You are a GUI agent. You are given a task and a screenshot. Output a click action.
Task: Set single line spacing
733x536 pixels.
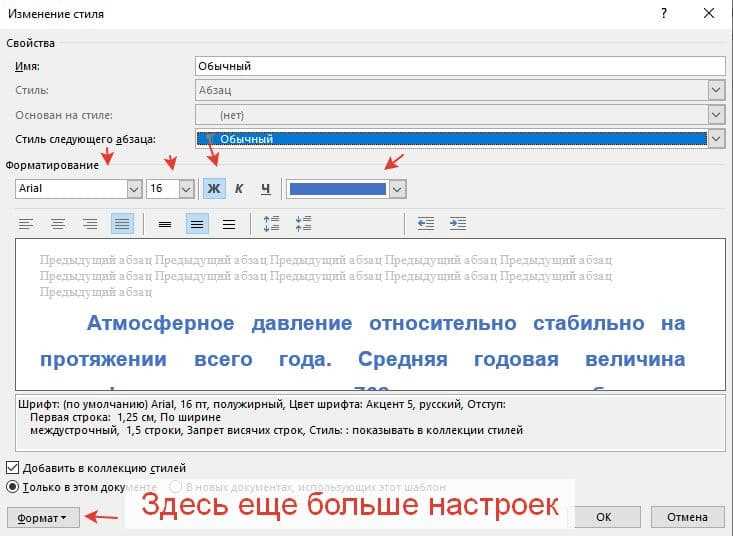tap(165, 224)
